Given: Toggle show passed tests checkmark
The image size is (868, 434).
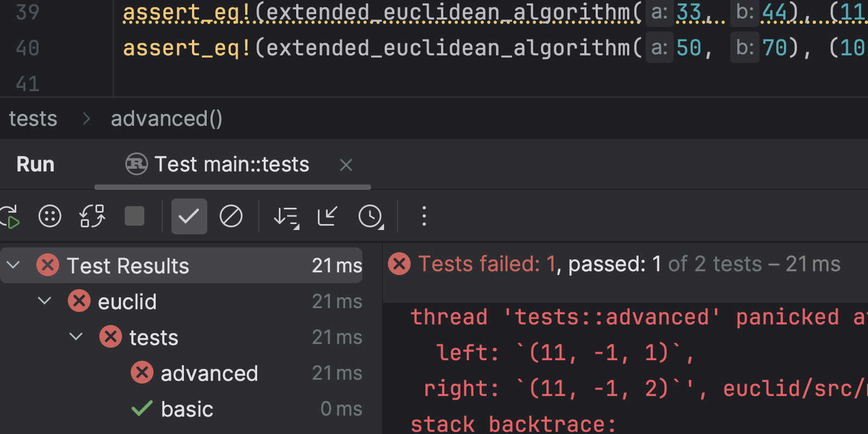Looking at the screenshot, I should (189, 216).
